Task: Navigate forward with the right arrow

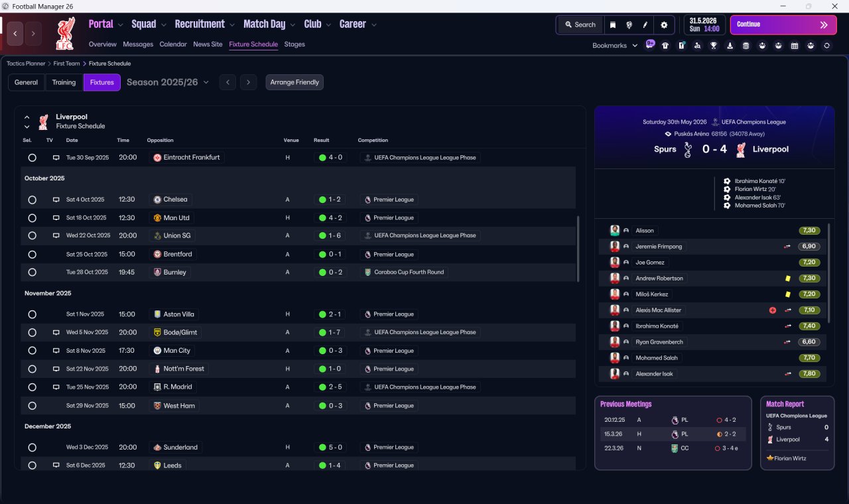Action: [33, 33]
